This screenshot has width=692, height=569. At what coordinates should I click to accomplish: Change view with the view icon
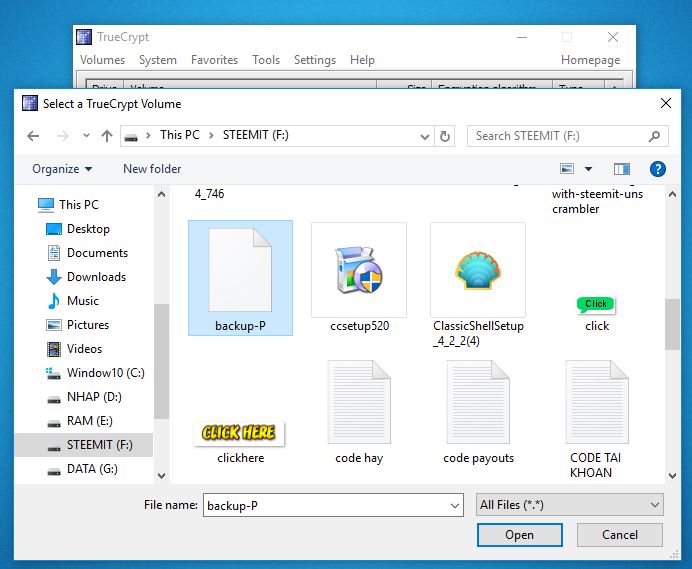coord(567,169)
